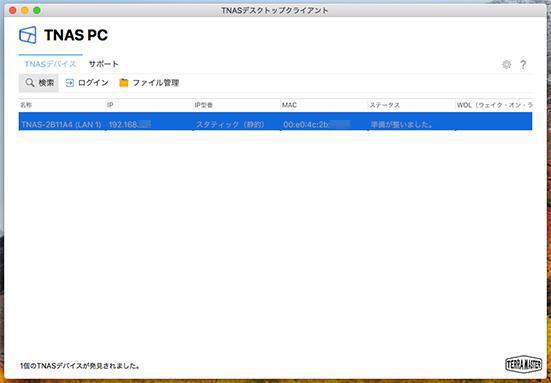Click the TNAS PC logo icon
This screenshot has width=551, height=383.
[x=28, y=35]
